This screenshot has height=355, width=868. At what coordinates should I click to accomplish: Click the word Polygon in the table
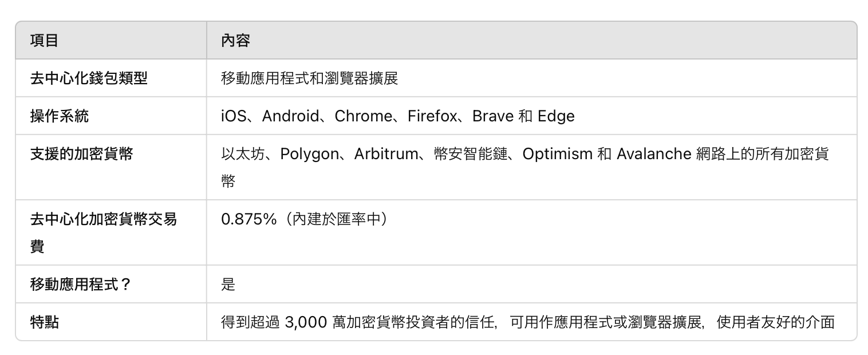[309, 154]
